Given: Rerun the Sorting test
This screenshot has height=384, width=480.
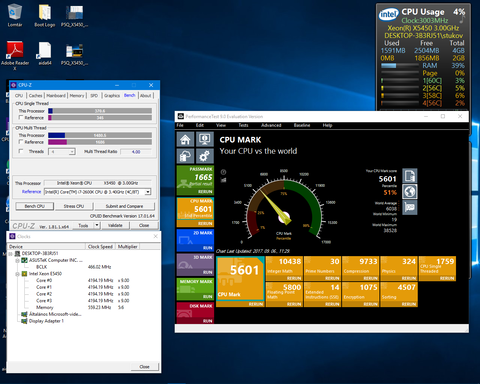Looking at the screenshot, I should click(x=409, y=304).
